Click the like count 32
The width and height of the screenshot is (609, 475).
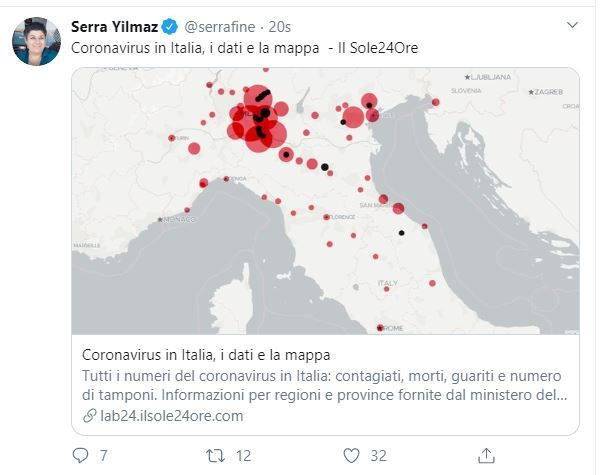tap(378, 455)
